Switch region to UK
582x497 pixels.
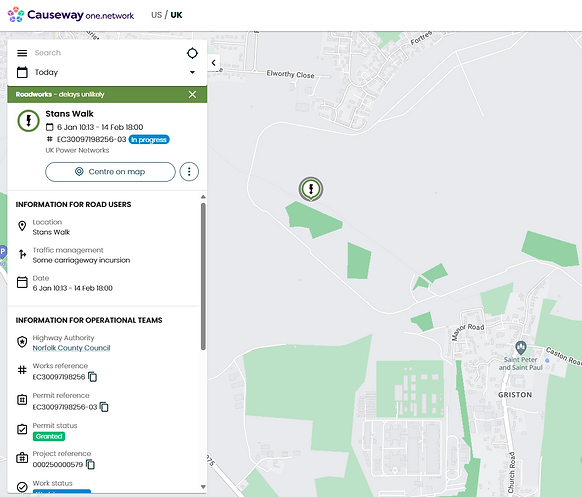[x=176, y=15]
